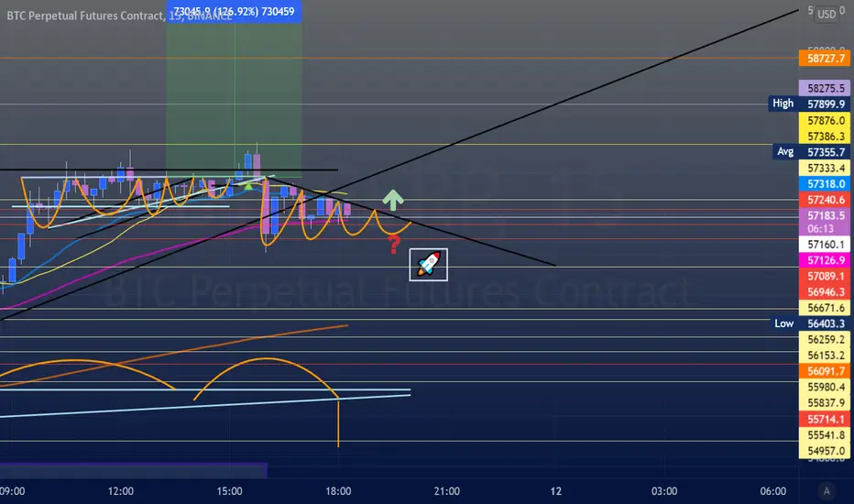Screen dimensions: 854x504
Task: Click the 12:00 time axis label
Action: point(120,491)
